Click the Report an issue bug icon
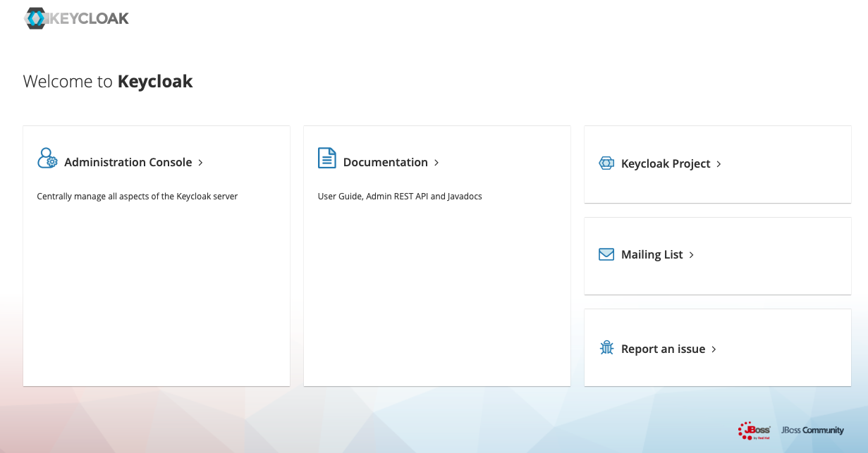Viewport: 868px width, 453px height. (x=606, y=348)
